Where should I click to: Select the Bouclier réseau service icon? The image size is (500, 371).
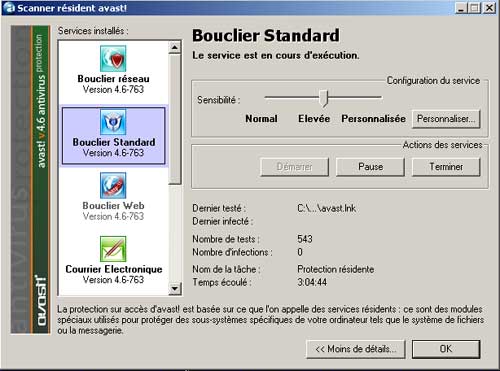(113, 59)
